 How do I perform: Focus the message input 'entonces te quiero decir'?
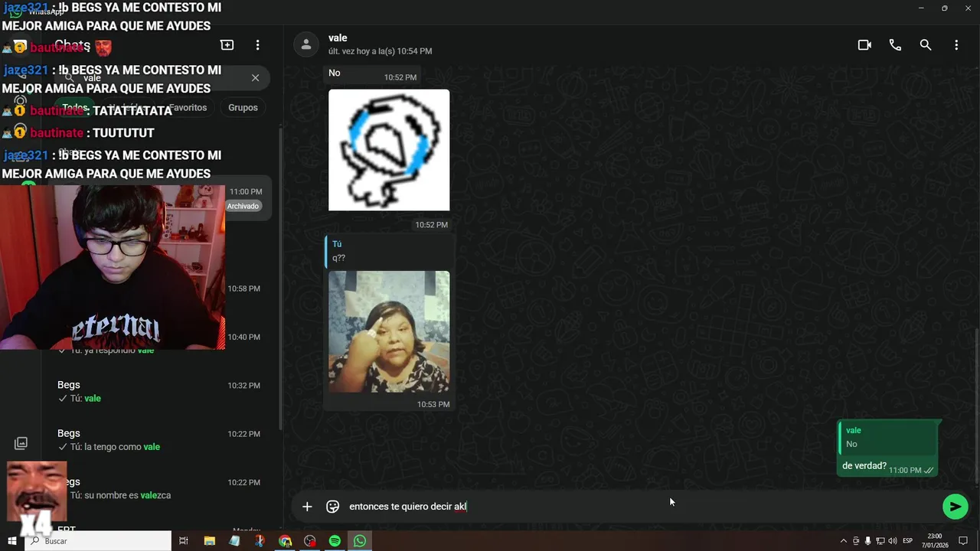pyautogui.click(x=639, y=507)
